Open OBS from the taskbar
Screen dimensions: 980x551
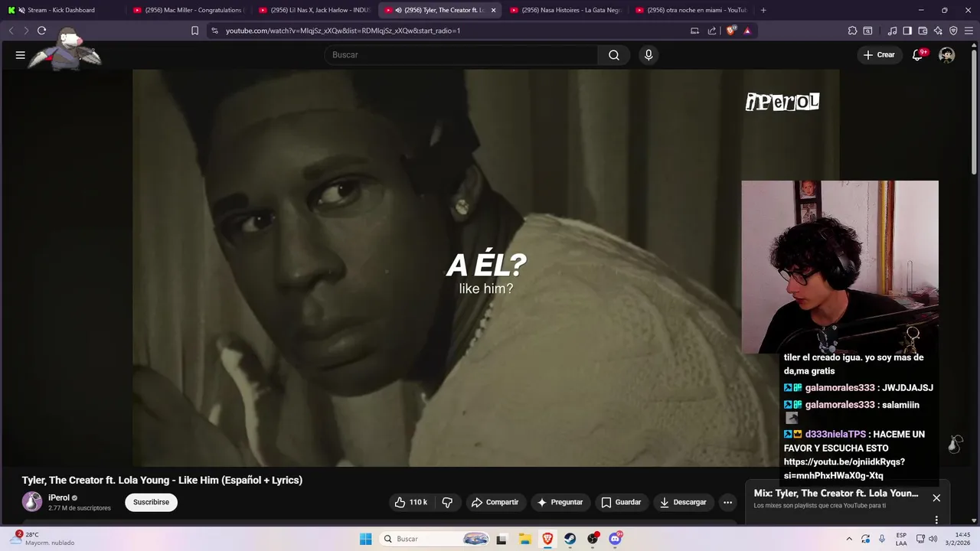click(x=593, y=539)
